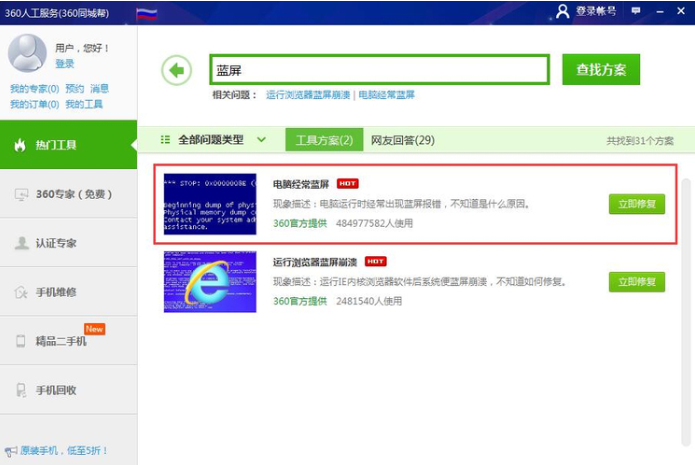Click the green back arrow icon
Screen dimensions: 695x465
coord(177,70)
